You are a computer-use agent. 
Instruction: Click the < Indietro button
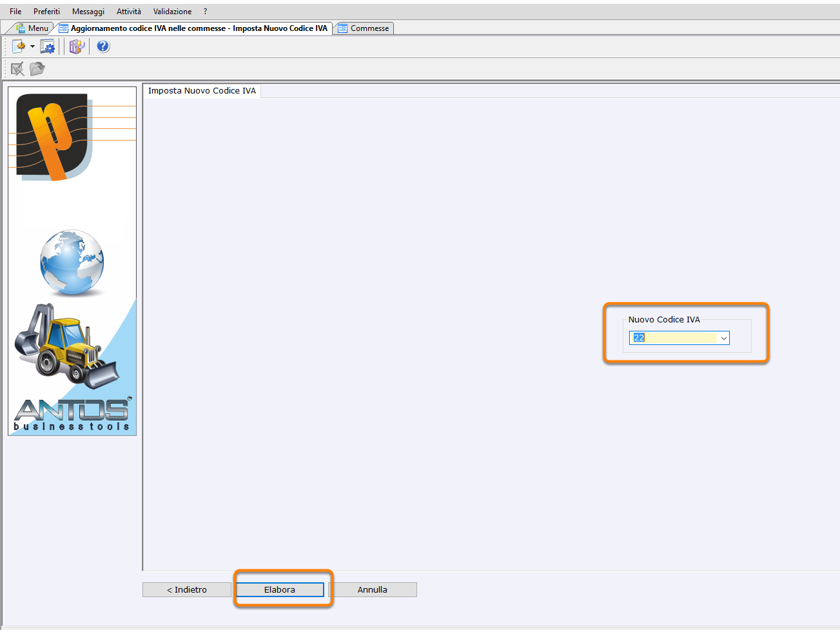(x=187, y=589)
